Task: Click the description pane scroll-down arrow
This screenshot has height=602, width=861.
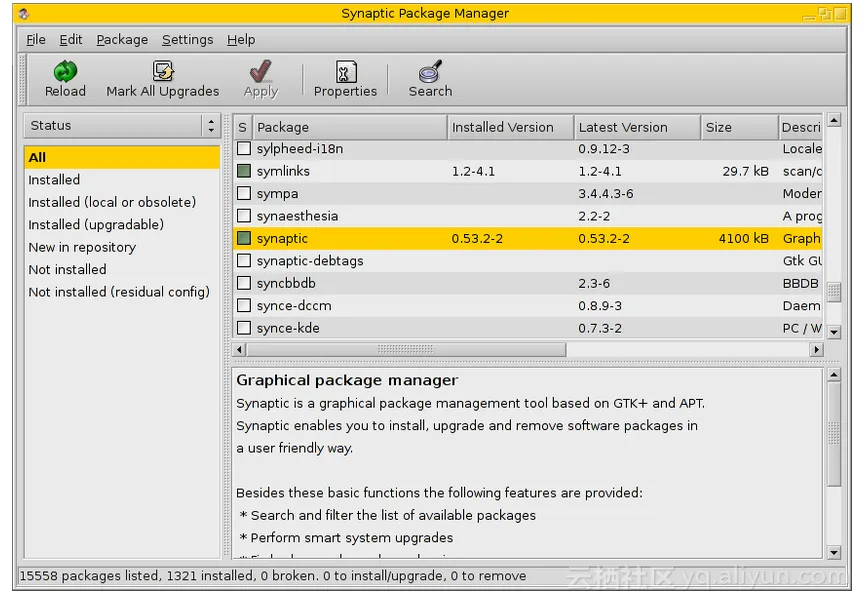Action: pos(834,553)
